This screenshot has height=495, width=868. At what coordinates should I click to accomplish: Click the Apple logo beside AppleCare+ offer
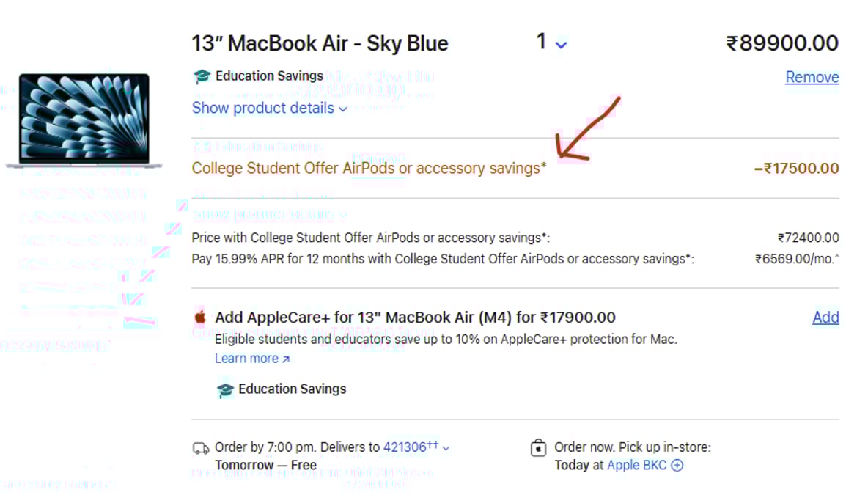pyautogui.click(x=199, y=317)
